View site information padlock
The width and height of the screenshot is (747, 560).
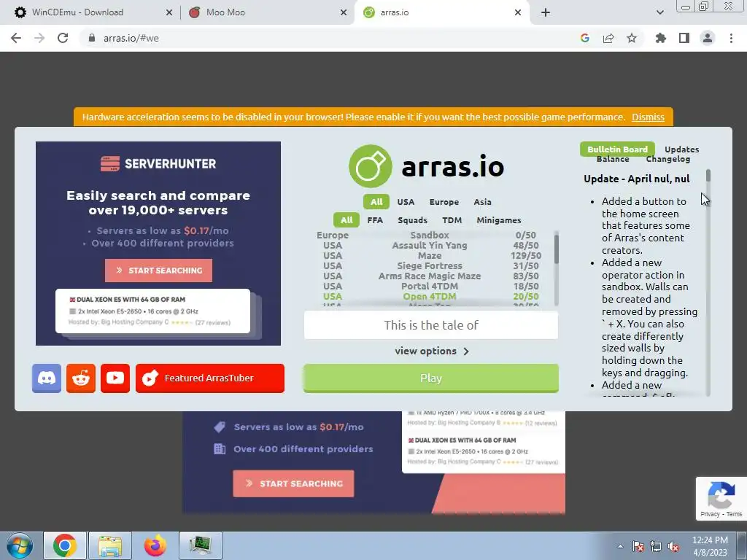pos(92,38)
